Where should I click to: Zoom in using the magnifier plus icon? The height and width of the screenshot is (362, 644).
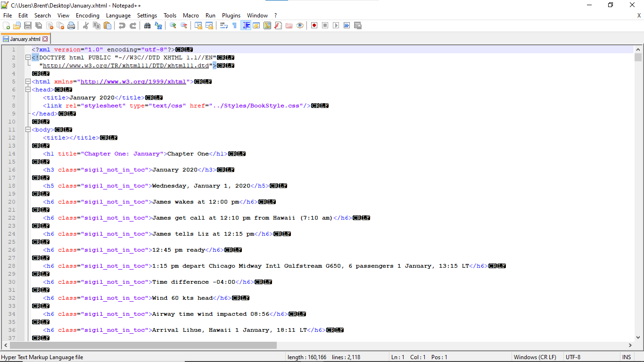(x=173, y=25)
